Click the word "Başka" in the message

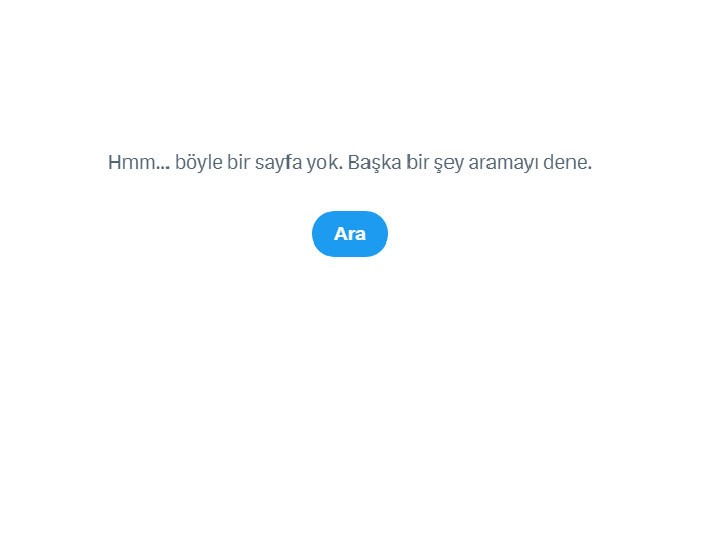pyautogui.click(x=375, y=163)
